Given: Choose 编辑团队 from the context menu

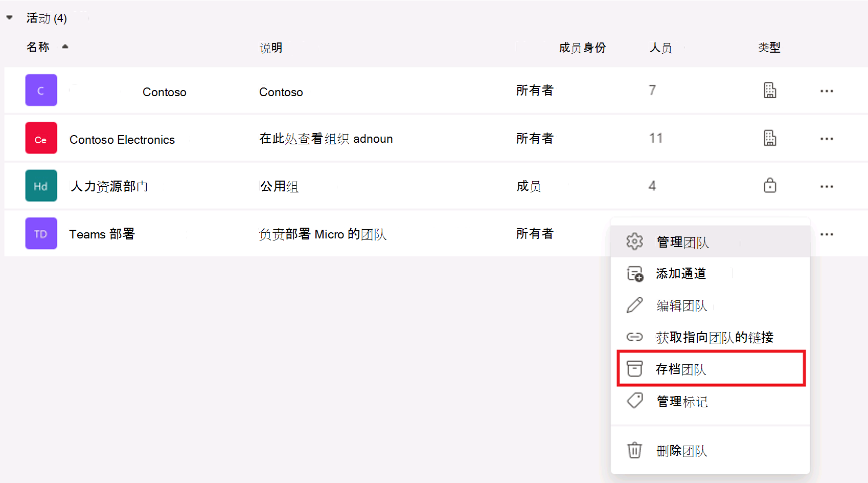Looking at the screenshot, I should [710, 305].
